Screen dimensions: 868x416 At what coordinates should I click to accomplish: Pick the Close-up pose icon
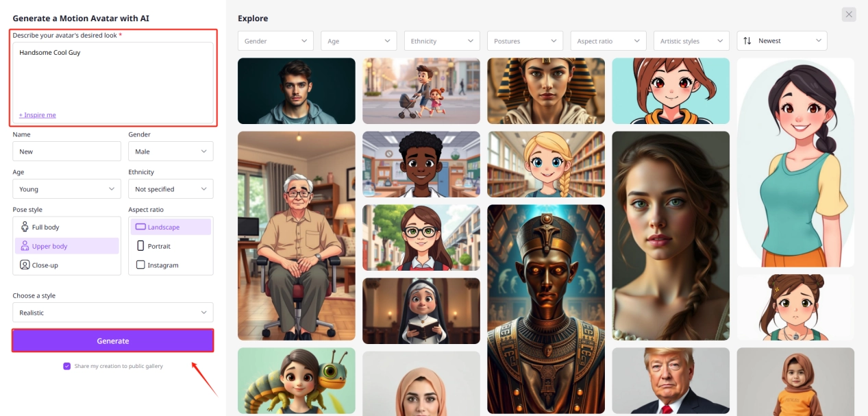pos(25,265)
